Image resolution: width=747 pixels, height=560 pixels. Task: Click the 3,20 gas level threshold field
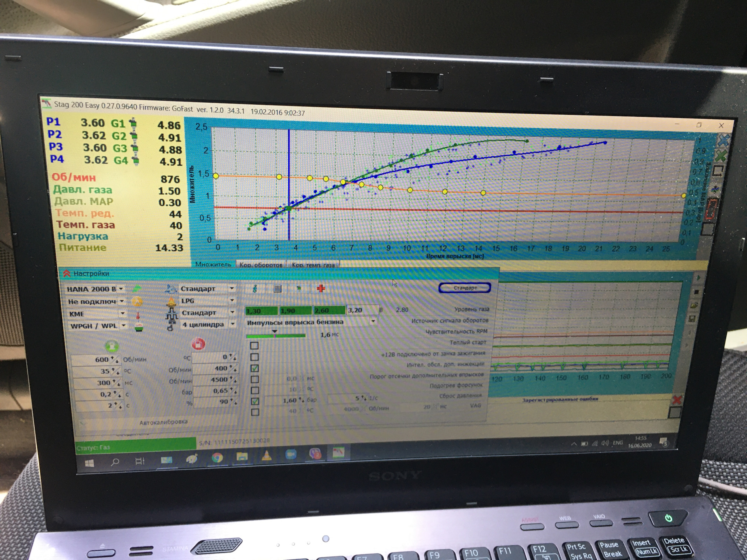tap(362, 310)
